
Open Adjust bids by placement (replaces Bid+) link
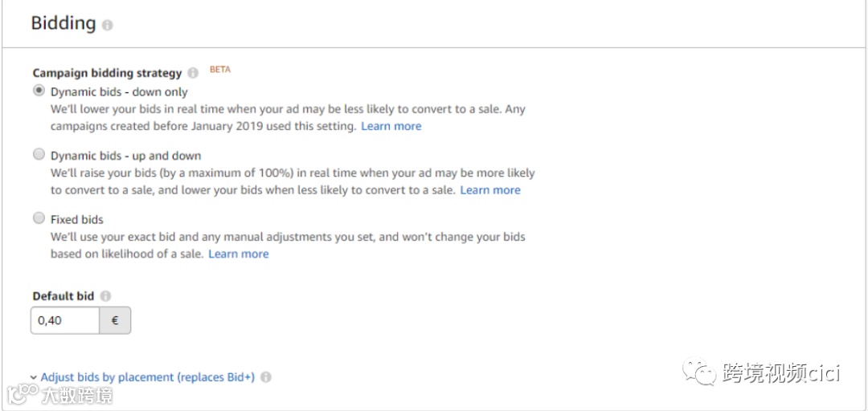(147, 377)
